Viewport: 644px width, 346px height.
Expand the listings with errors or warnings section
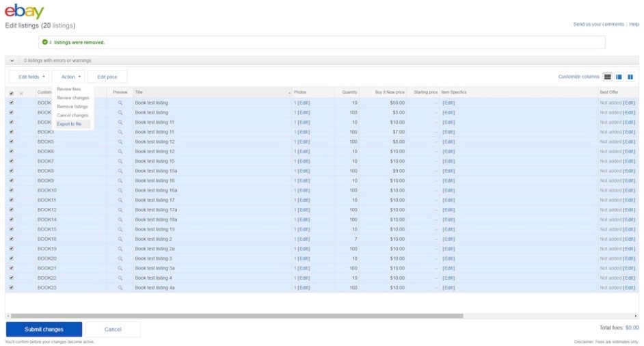click(x=12, y=61)
